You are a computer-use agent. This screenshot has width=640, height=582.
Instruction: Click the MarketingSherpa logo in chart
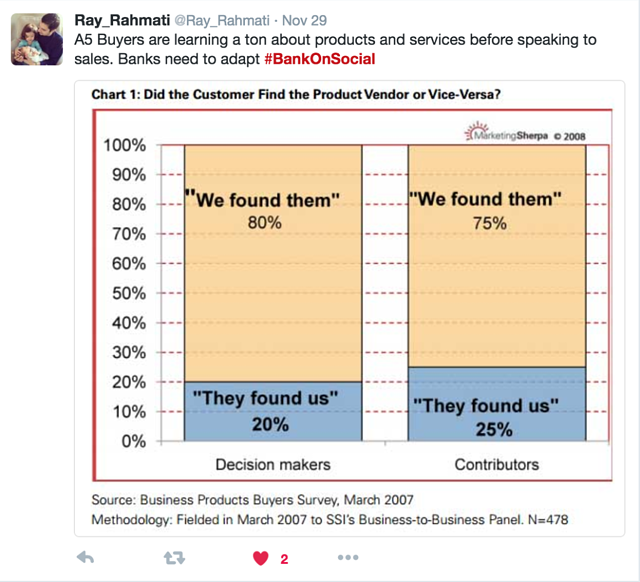526,132
